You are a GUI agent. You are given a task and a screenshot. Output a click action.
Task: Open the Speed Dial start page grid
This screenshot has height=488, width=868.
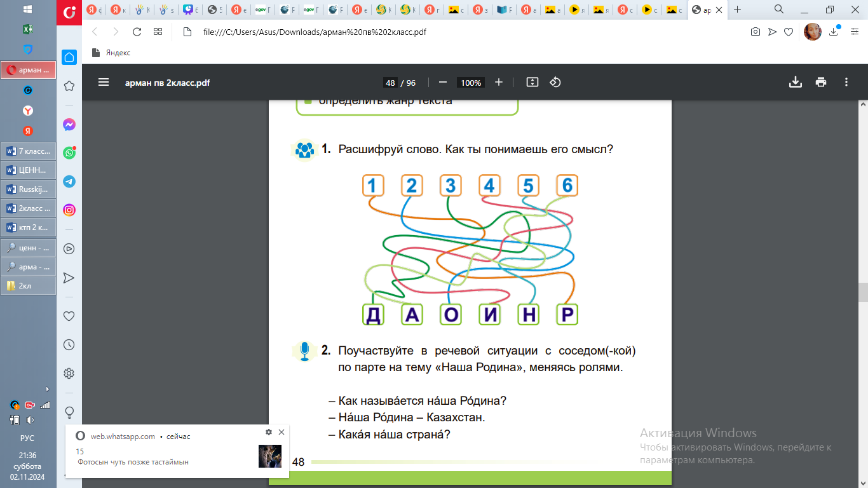pos(158,32)
